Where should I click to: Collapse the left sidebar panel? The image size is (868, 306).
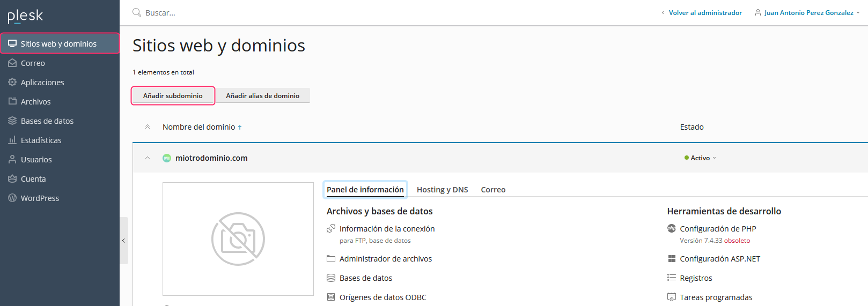point(123,241)
